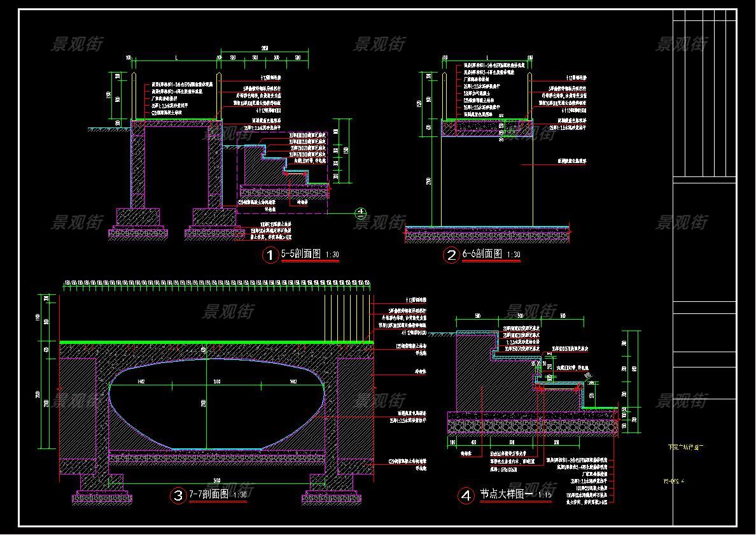Viewport: 756px width, 535px height.
Task: Click the circled number 3 drawing marker
Action: 178,495
